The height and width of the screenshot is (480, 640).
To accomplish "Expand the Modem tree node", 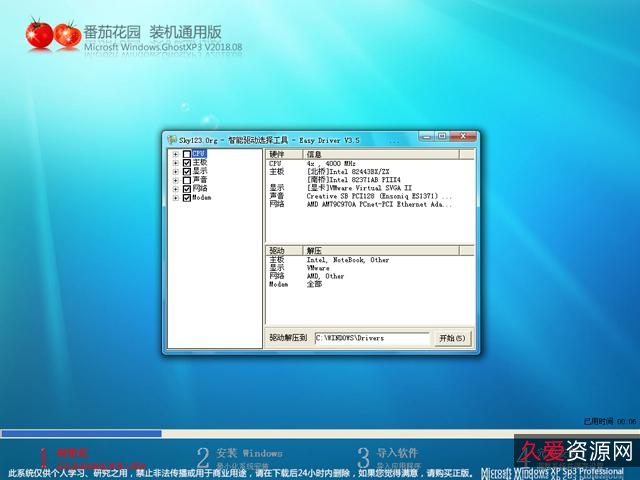I will pyautogui.click(x=176, y=198).
